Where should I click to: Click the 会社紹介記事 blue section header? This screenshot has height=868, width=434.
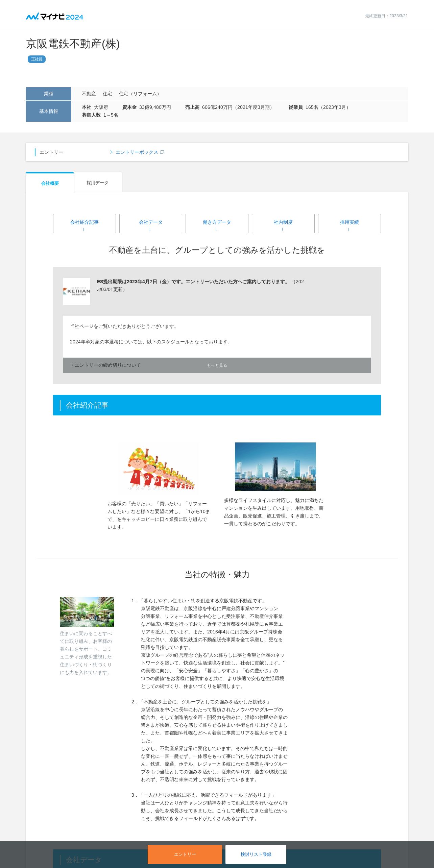pyautogui.click(x=217, y=405)
